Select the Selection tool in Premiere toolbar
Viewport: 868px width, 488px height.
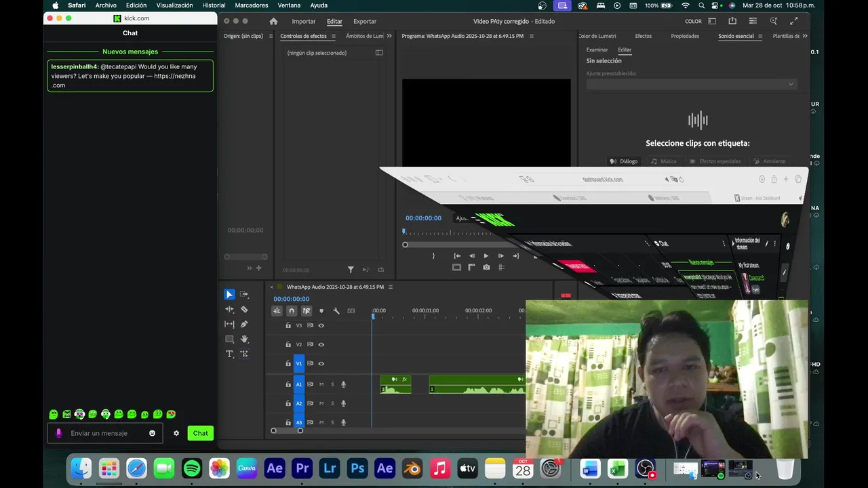229,294
